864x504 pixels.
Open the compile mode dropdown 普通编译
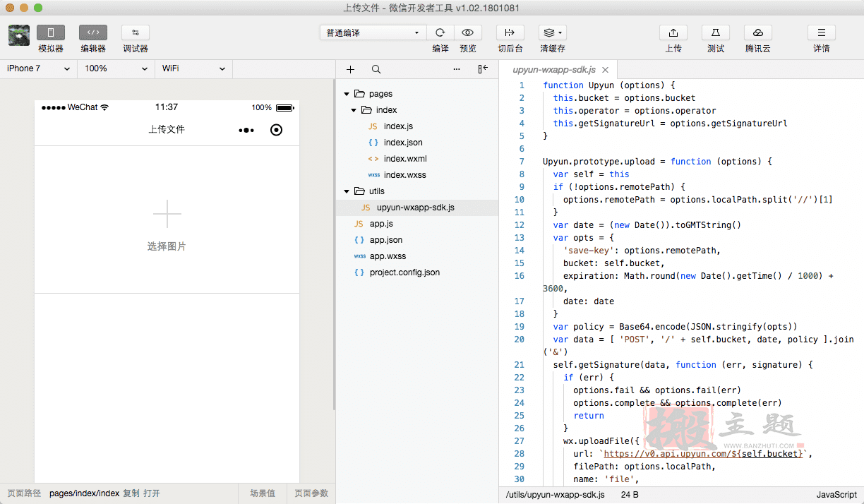(373, 32)
